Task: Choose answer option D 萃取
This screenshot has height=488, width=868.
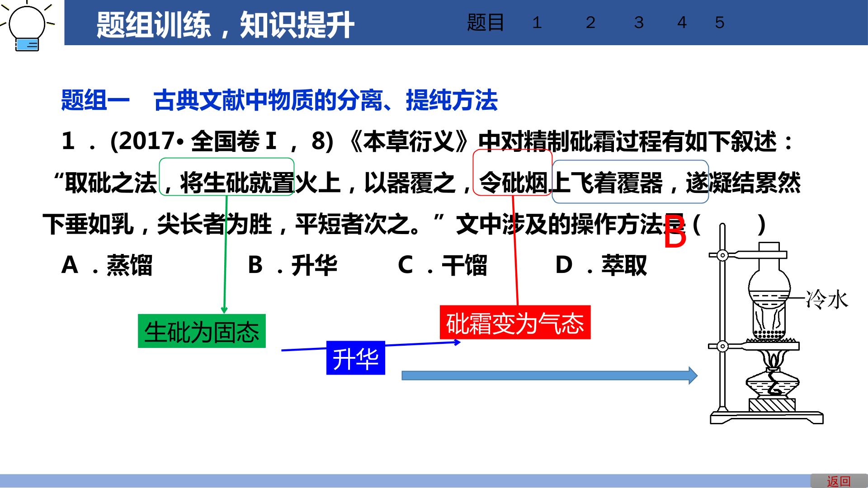Action: coord(601,265)
